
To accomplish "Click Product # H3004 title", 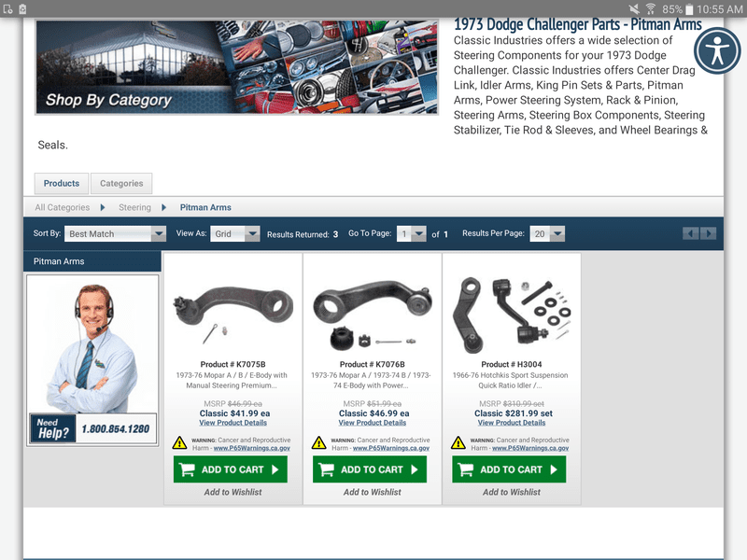I will tap(512, 364).
